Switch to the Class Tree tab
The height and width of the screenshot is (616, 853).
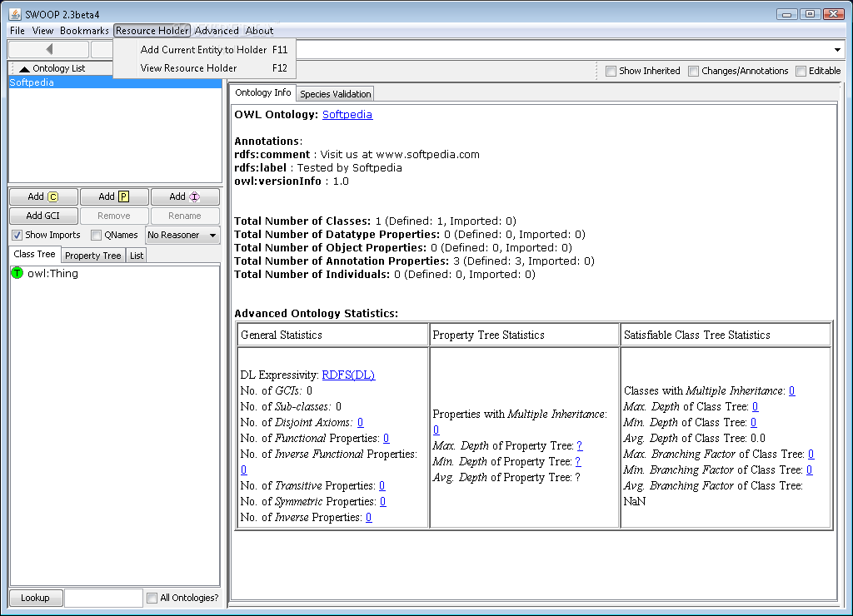(34, 254)
